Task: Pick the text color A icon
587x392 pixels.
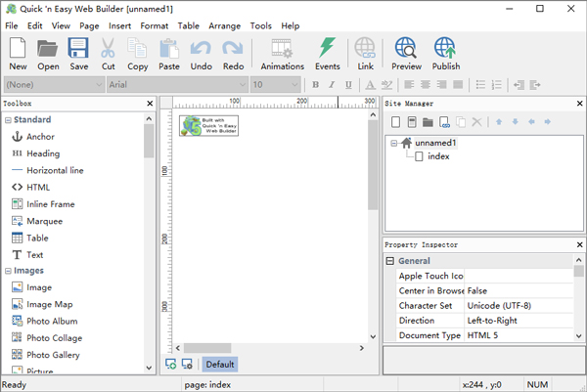Action: click(370, 85)
